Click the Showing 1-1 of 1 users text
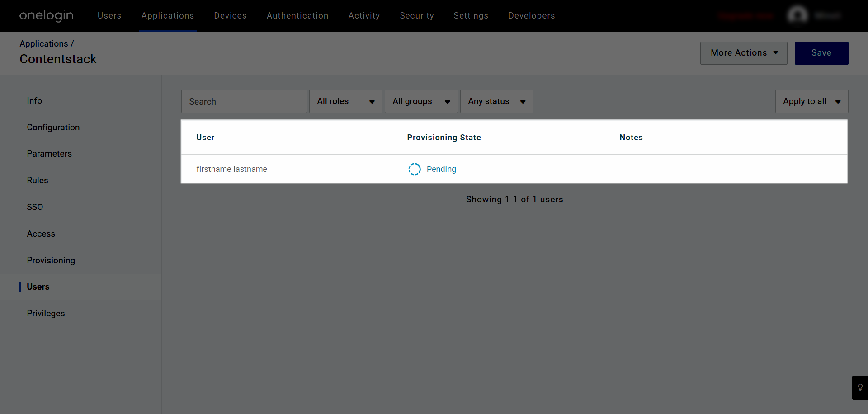 (514, 200)
